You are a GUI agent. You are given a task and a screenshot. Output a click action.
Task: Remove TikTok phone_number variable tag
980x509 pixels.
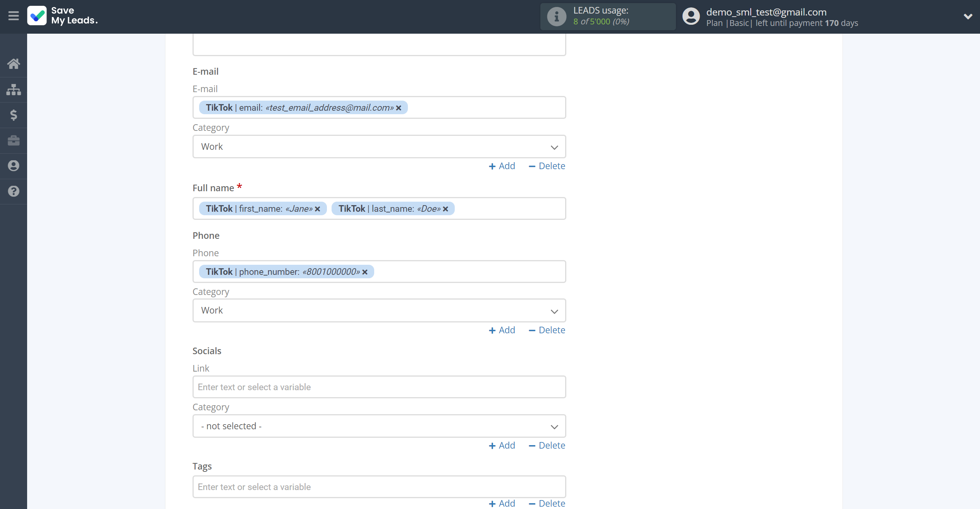(x=366, y=271)
